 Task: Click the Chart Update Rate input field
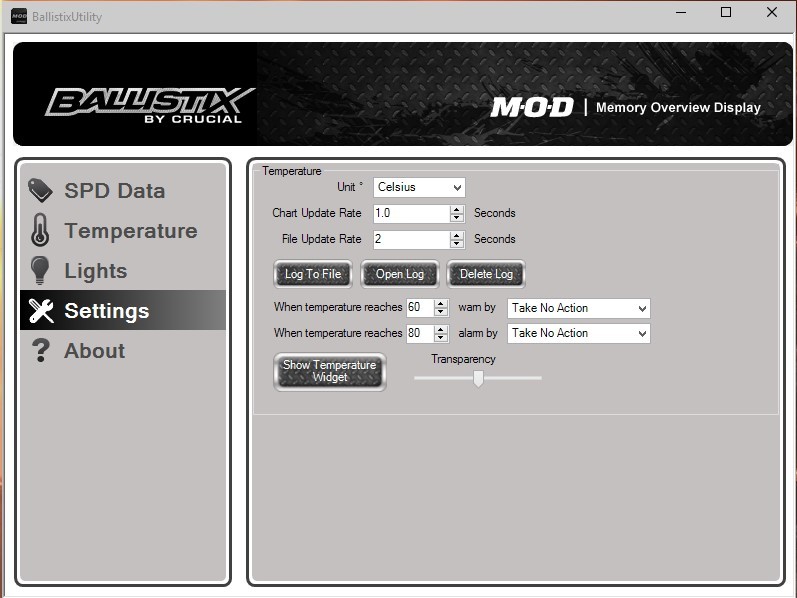click(x=411, y=213)
